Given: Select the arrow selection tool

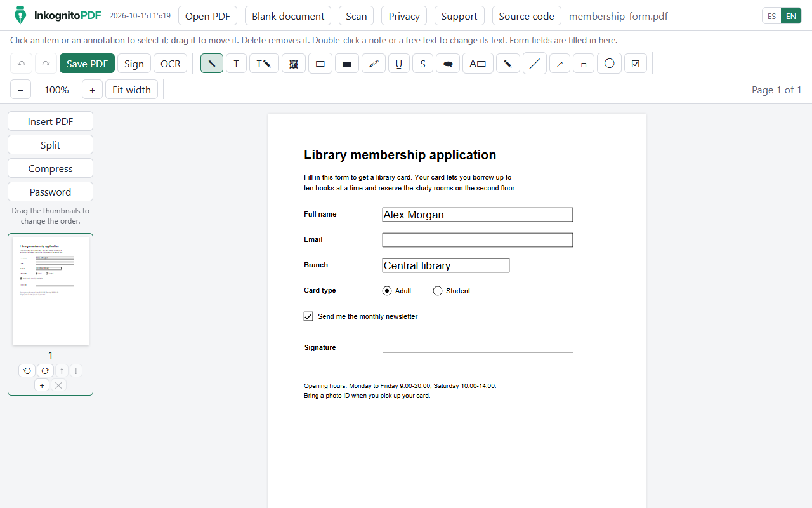Looking at the screenshot, I should pyautogui.click(x=212, y=63).
